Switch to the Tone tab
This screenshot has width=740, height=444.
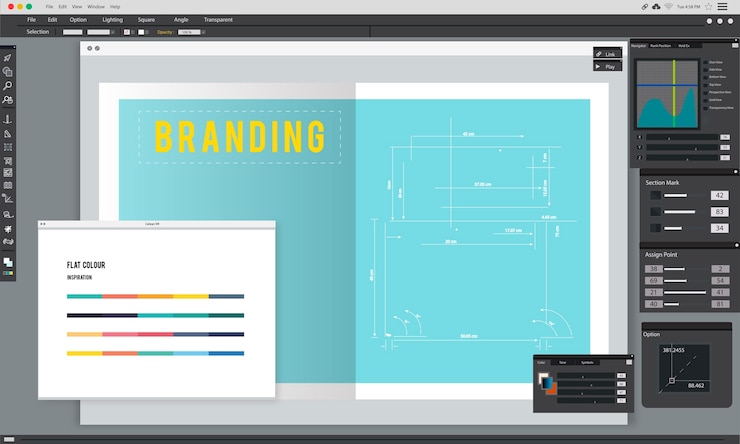[562, 362]
